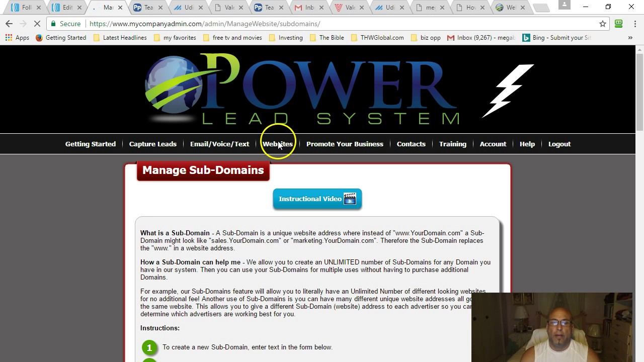Open the Bing - Submit your Site bookmark
Viewport: 644px width, 362px height.
(556, 38)
